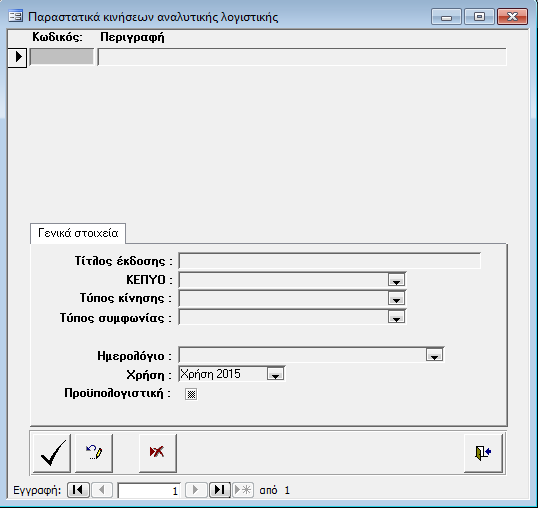Click the undo changes pencil icon
Screen dimensions: 538x508
[x=94, y=453]
